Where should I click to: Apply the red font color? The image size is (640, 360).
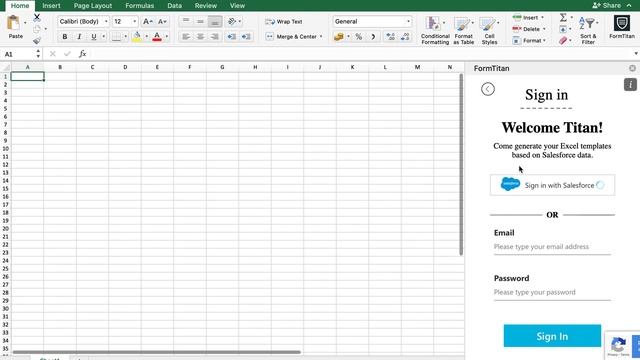(157, 37)
